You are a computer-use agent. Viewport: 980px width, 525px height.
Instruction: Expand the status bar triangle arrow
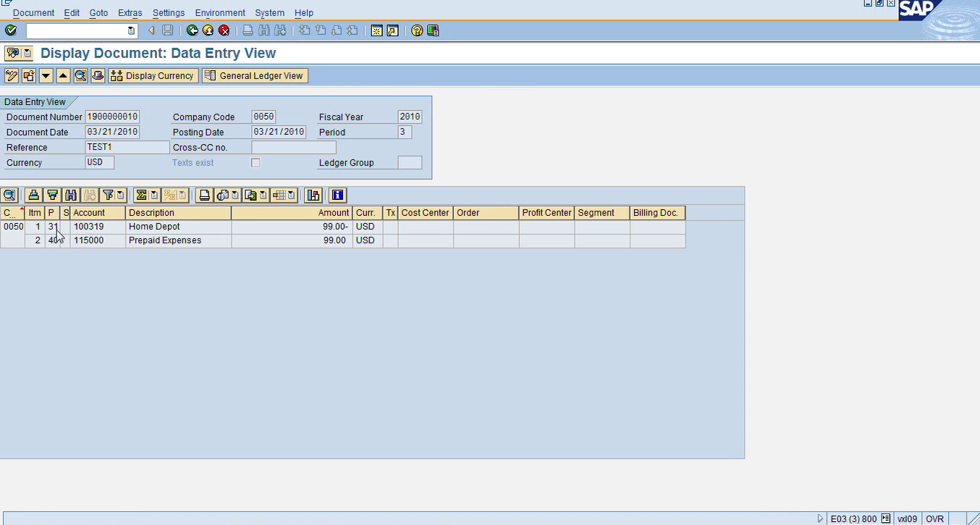pyautogui.click(x=820, y=518)
